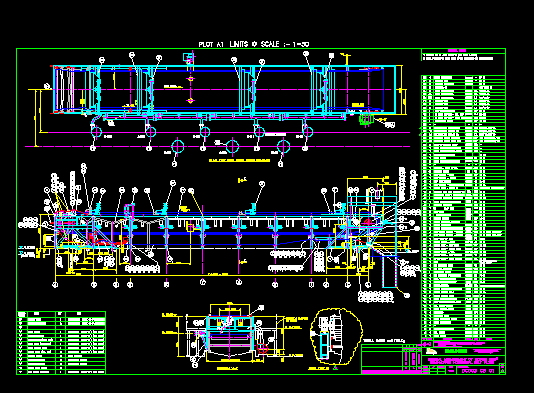This screenshot has width=534, height=393.
Task: Select the magenta drawing title text in title block
Action: [x=463, y=361]
